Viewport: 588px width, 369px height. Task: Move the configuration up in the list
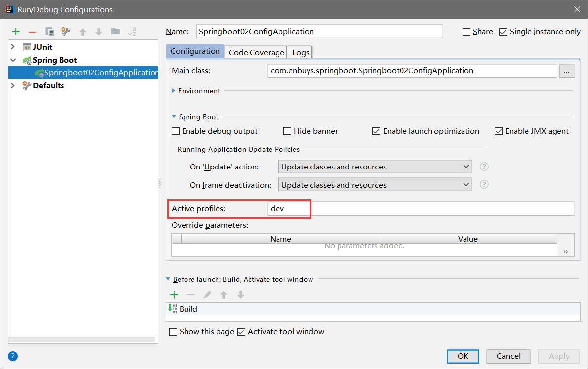83,32
